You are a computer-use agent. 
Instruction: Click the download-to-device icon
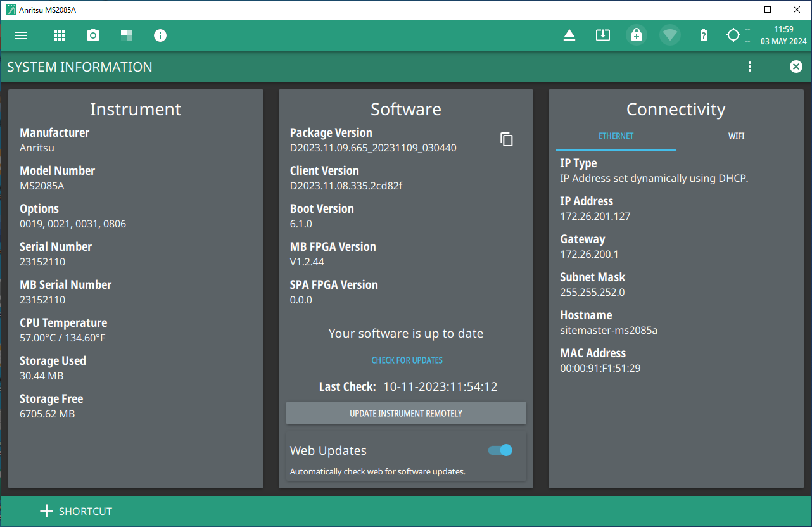[603, 35]
